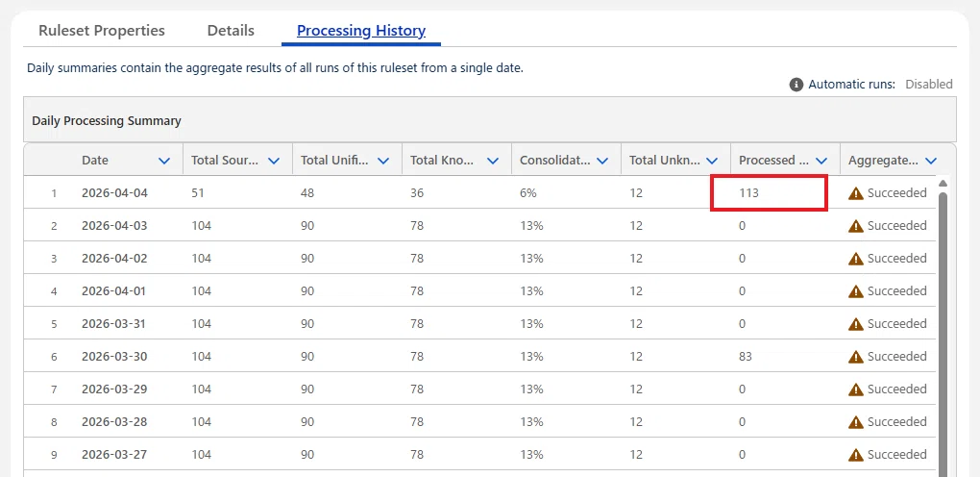
Task: Click Succeeded status in 2026-04-04 row
Action: [x=896, y=192]
